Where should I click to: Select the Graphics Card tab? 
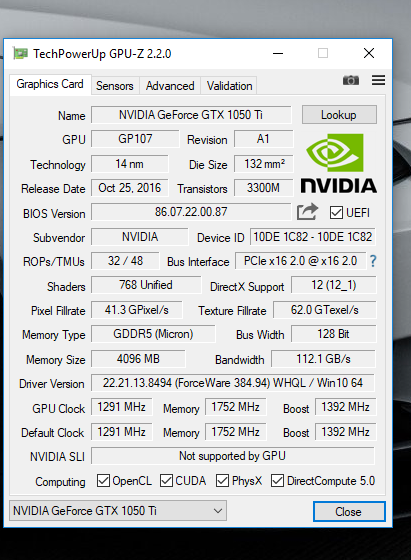[50, 84]
